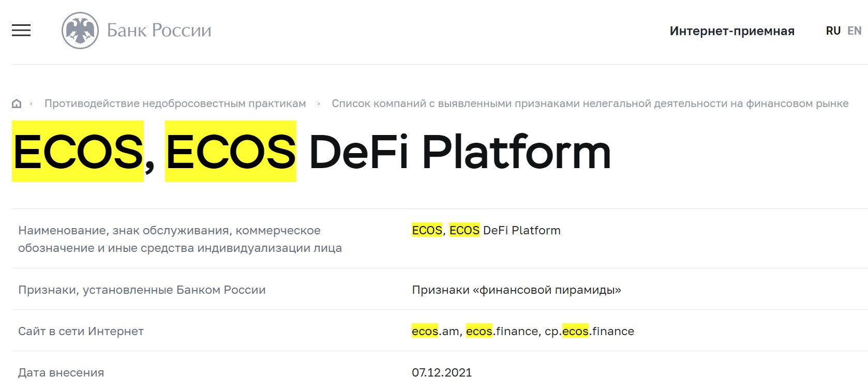The image size is (868, 390).
Task: Click the home icon in breadcrumbs
Action: pos(17,103)
